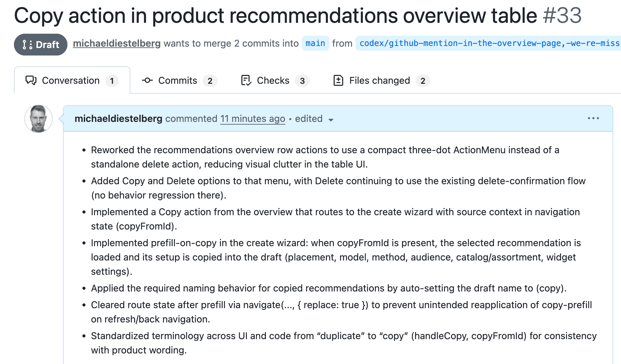
Task: Click the pull request icon inside the Draft badge
Action: (x=27, y=44)
